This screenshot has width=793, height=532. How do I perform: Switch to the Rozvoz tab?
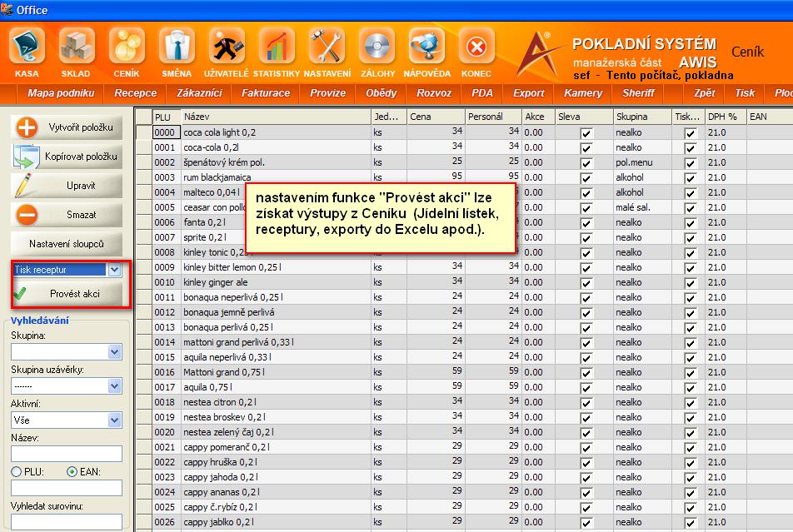click(x=434, y=93)
